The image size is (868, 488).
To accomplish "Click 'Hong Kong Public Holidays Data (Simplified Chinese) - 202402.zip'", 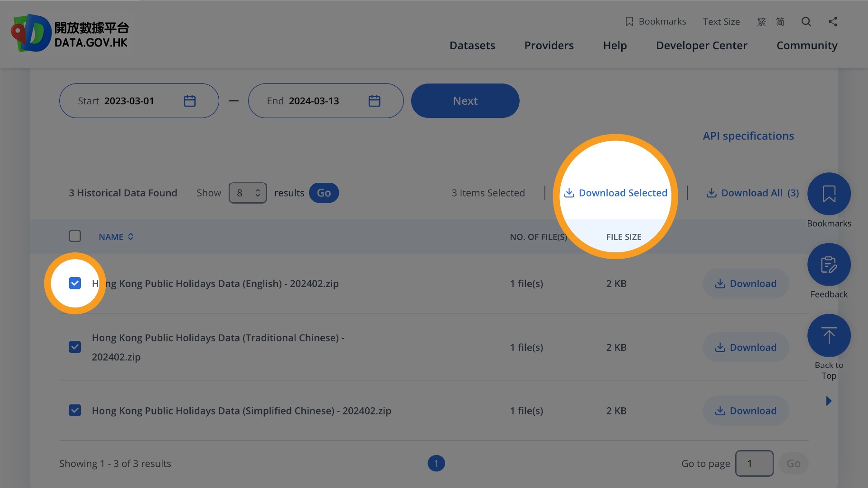I will click(x=241, y=411).
